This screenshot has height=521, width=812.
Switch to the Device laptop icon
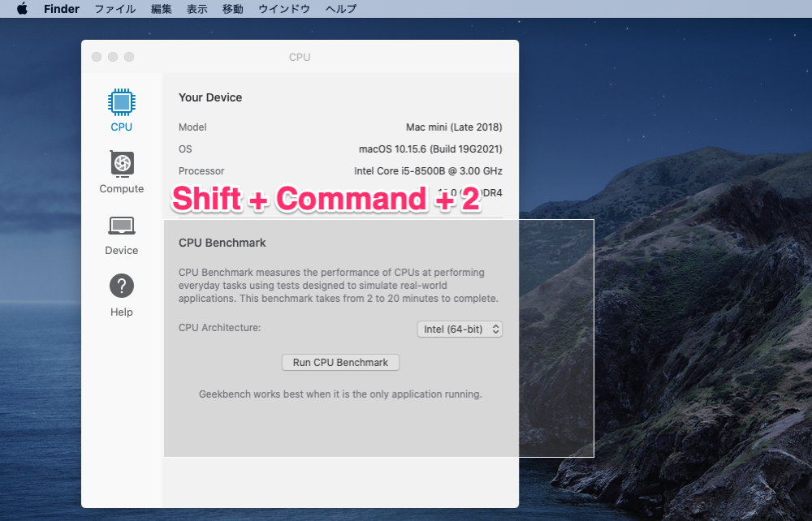pos(122,226)
